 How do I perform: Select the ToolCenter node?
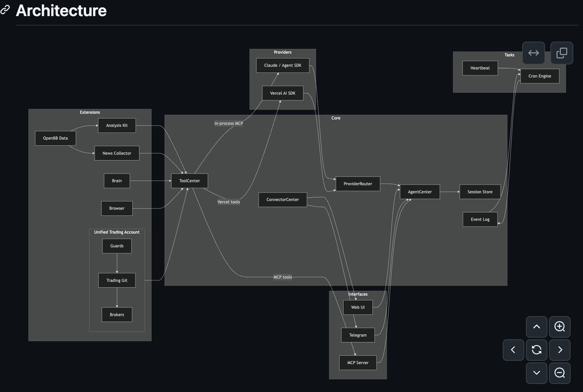189,181
